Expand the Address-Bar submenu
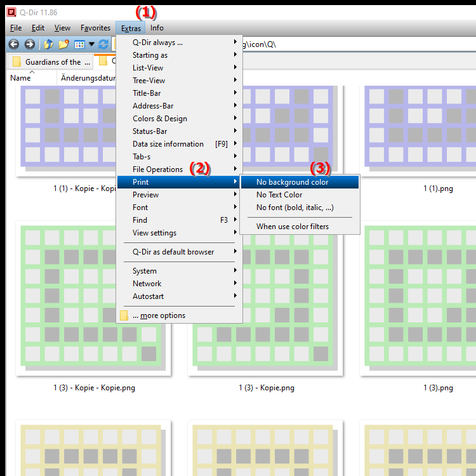Screen dimensions: 476x476 pyautogui.click(x=180, y=106)
